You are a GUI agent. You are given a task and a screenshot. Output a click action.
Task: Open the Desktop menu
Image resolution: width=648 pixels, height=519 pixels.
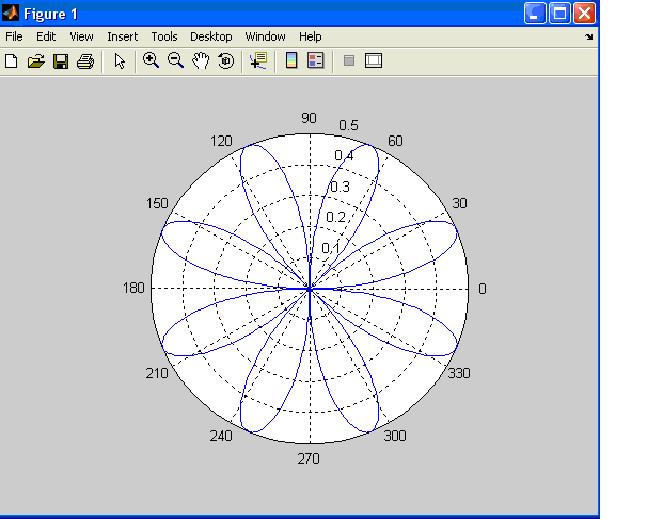pyautogui.click(x=211, y=37)
